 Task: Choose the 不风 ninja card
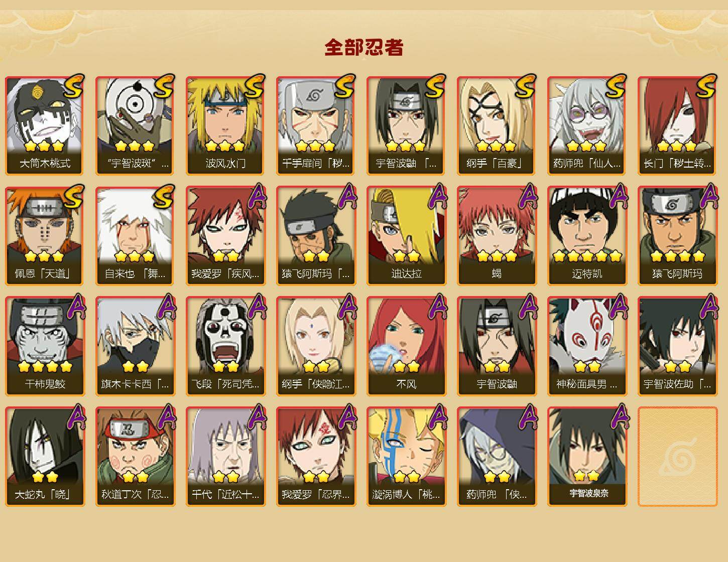click(x=407, y=346)
